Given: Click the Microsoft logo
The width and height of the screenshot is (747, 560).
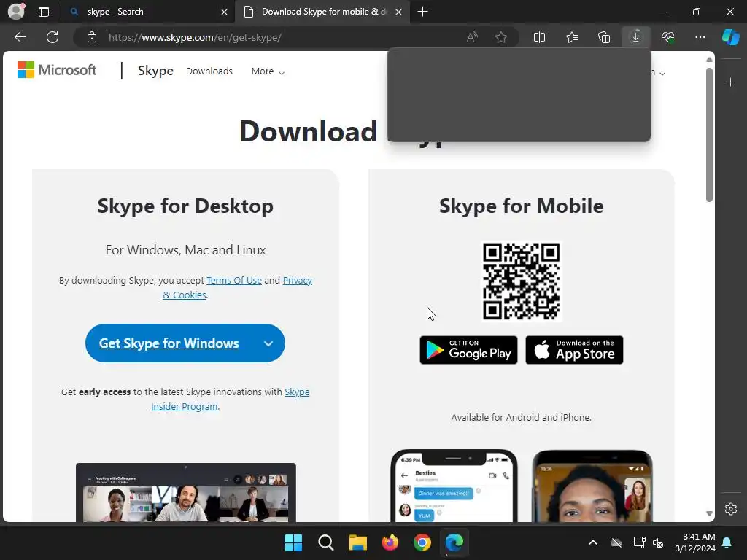Looking at the screenshot, I should 57,70.
